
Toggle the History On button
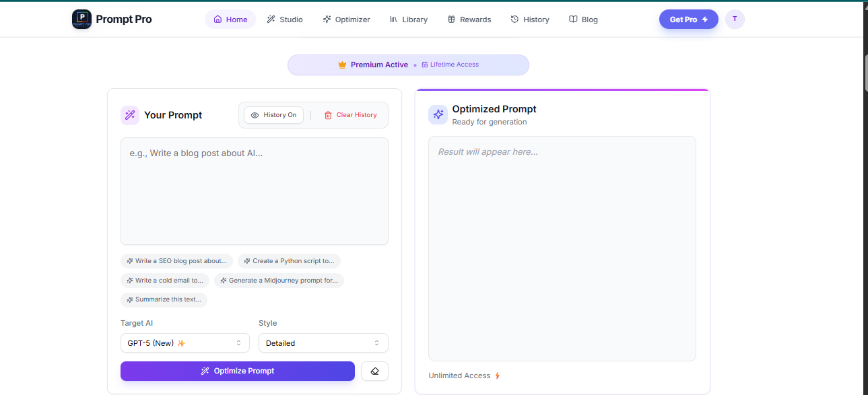click(273, 115)
